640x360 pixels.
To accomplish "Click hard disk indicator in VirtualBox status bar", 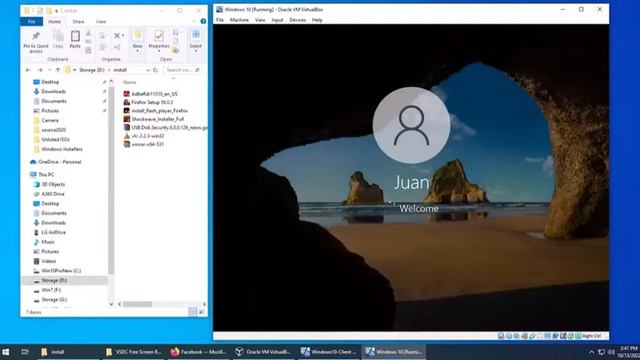I will point(501,336).
